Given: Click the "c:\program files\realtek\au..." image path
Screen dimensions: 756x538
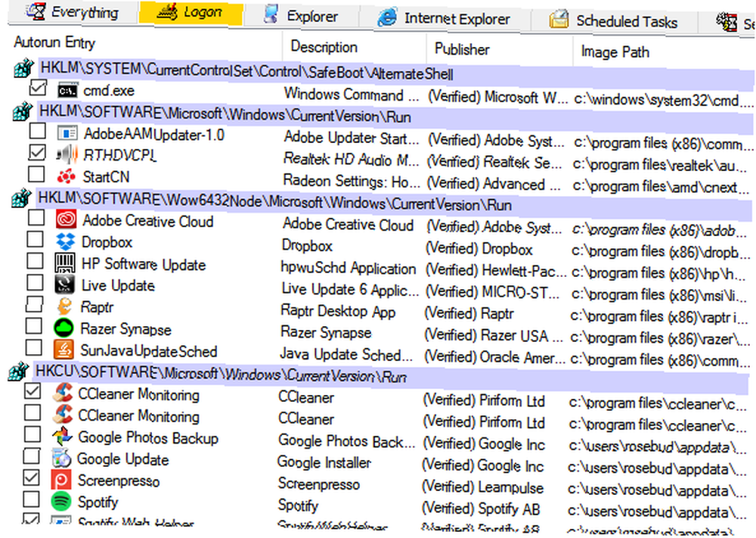Looking at the screenshot, I should (x=661, y=165).
